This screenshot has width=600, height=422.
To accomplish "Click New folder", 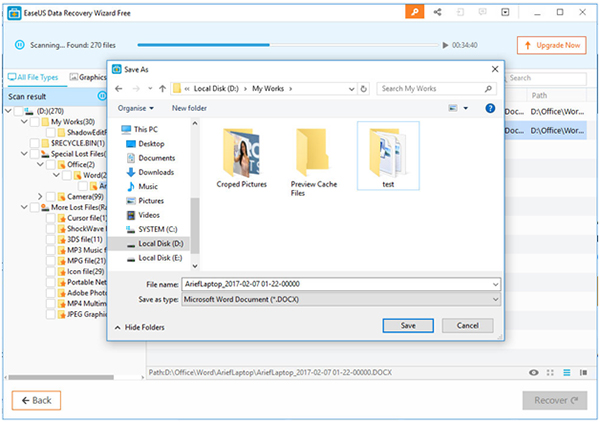I will 189,108.
